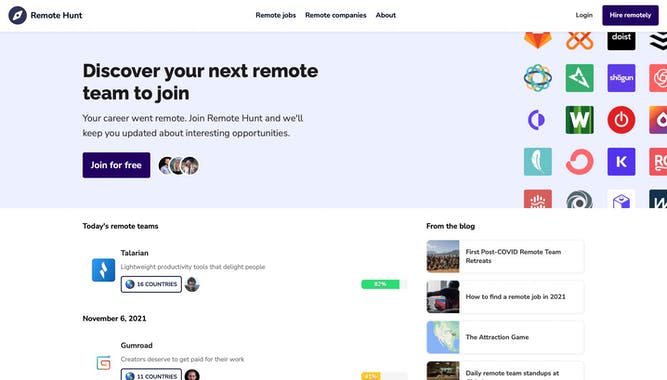Image resolution: width=667 pixels, height=380 pixels.
Task: Open How to find a remote job in 2021
Action: click(x=505, y=297)
